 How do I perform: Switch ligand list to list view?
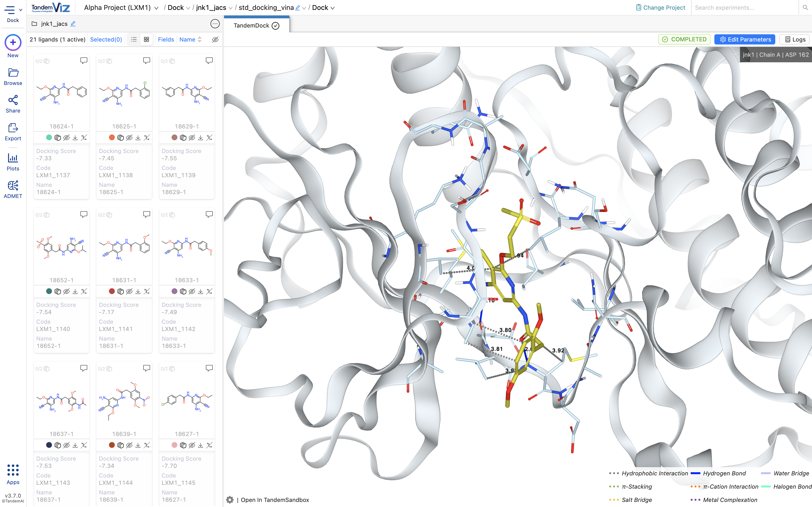[134, 39]
